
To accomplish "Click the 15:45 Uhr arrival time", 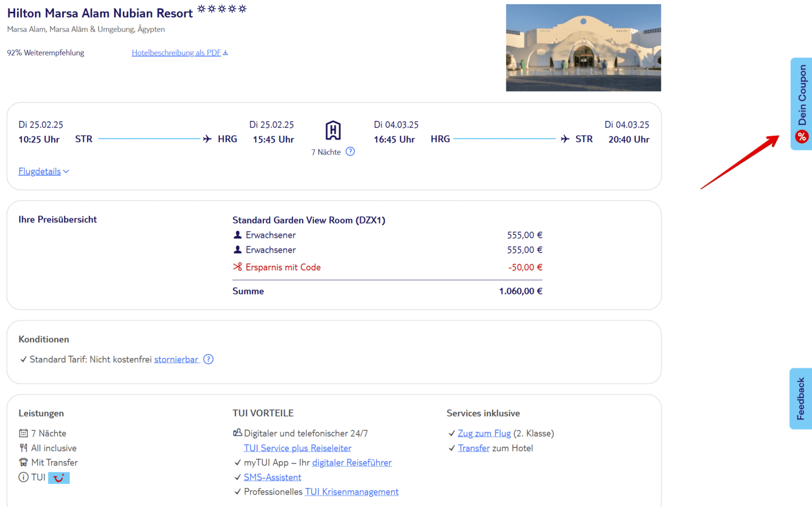I will [x=273, y=140].
